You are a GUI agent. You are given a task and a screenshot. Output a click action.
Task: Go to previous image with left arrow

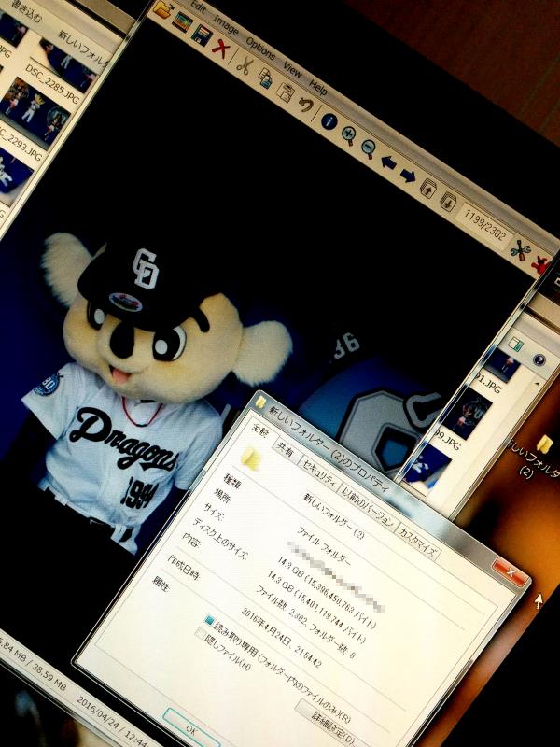pos(388,162)
